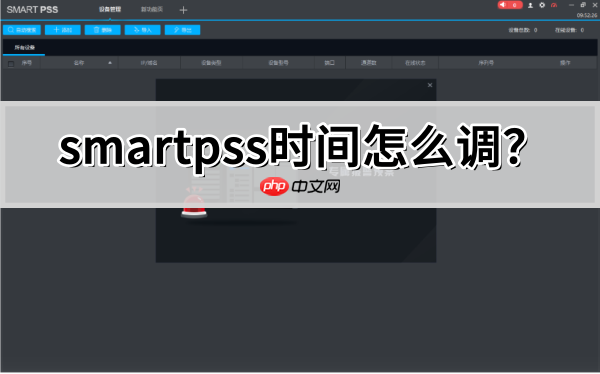
Task: Click the 操作 operation column header
Action: (x=565, y=63)
